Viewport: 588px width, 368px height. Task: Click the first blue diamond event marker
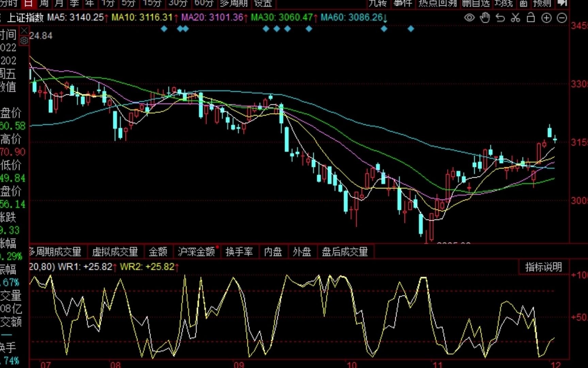[164, 29]
